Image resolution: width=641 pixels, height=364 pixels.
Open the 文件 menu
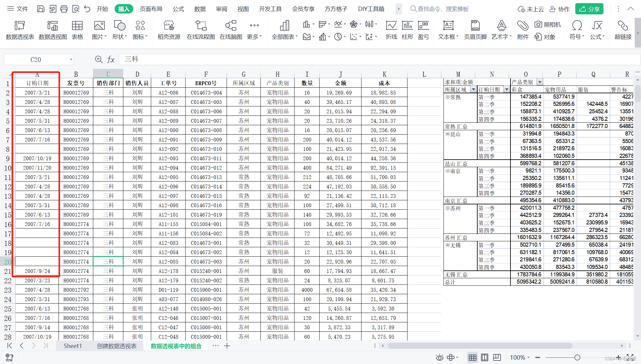point(18,9)
